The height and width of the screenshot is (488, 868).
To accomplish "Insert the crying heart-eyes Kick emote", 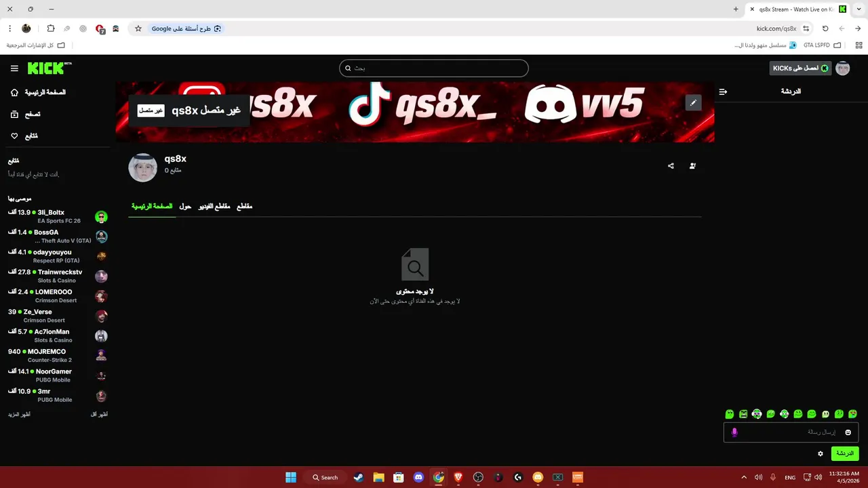I will 852,414.
